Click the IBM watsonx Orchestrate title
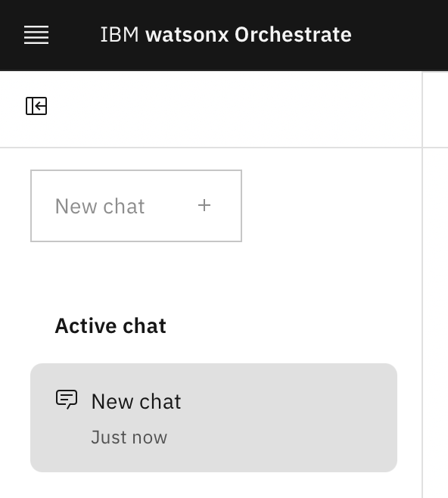 [226, 34]
